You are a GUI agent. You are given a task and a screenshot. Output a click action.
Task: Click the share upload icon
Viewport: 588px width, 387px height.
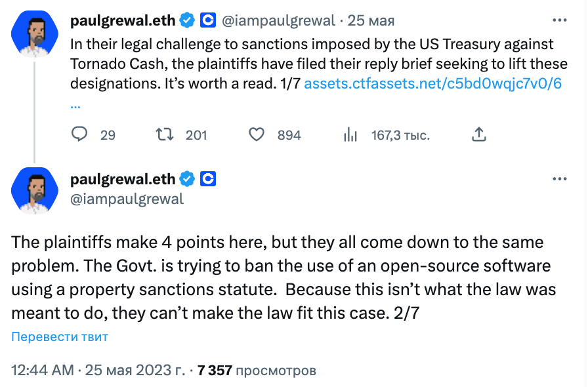tap(479, 134)
